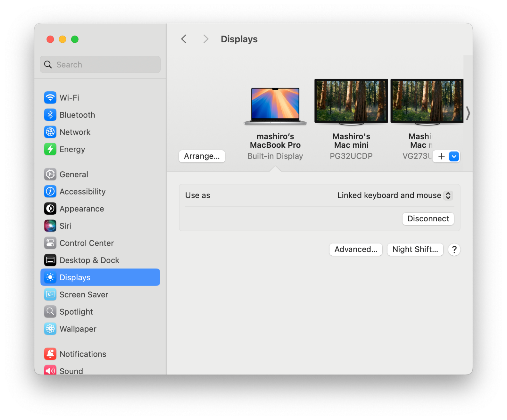
Task: Select the Accessibility icon
Action: tap(50, 192)
